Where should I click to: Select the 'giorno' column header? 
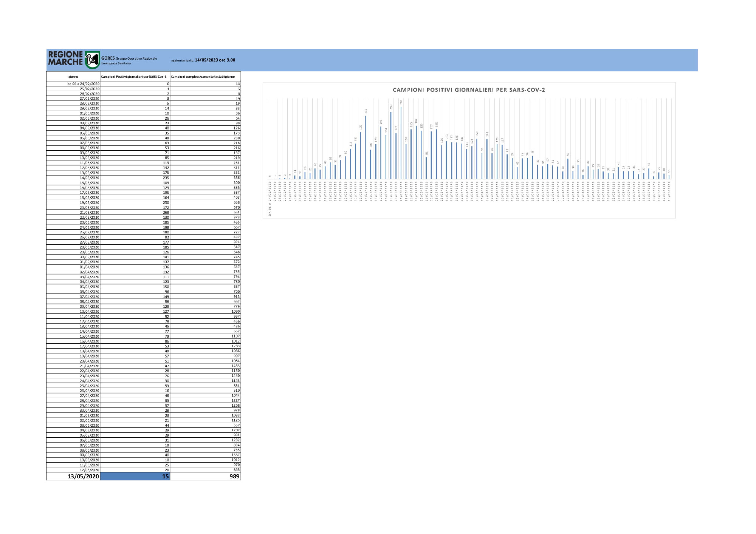(x=73, y=77)
